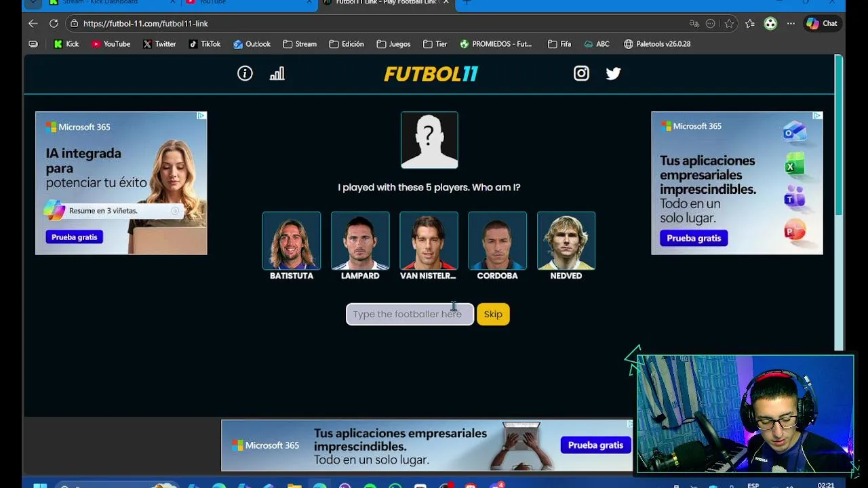Click 'Prueba gratis' in bottom banner ad
The height and width of the screenshot is (488, 868).
click(x=595, y=445)
